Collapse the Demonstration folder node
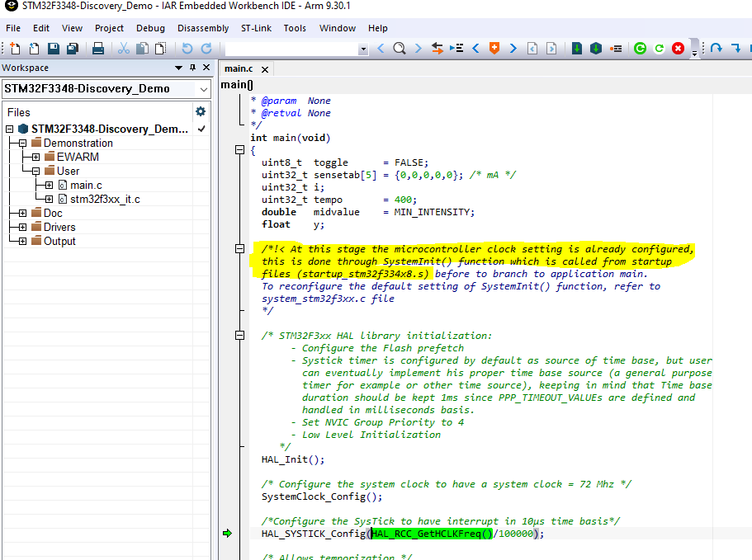Screen dimensions: 752x560 coord(22,144)
